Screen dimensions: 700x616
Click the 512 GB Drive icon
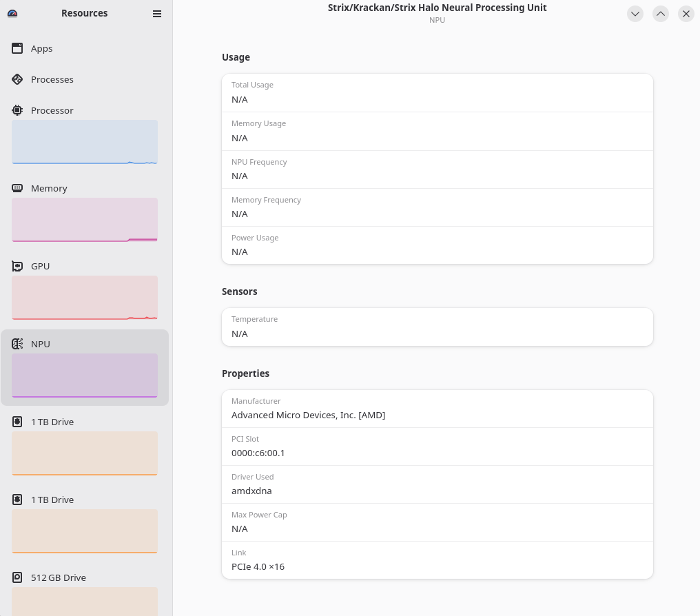(x=17, y=577)
